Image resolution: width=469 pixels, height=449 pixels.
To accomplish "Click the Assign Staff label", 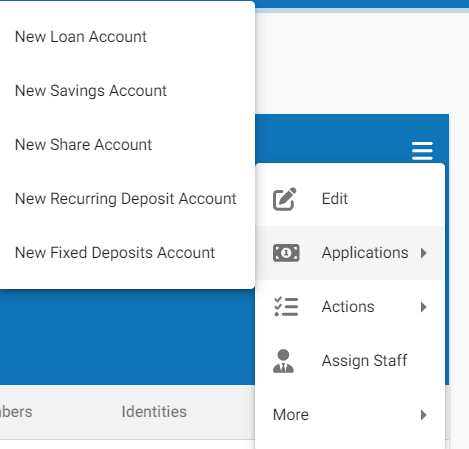I will point(364,361).
